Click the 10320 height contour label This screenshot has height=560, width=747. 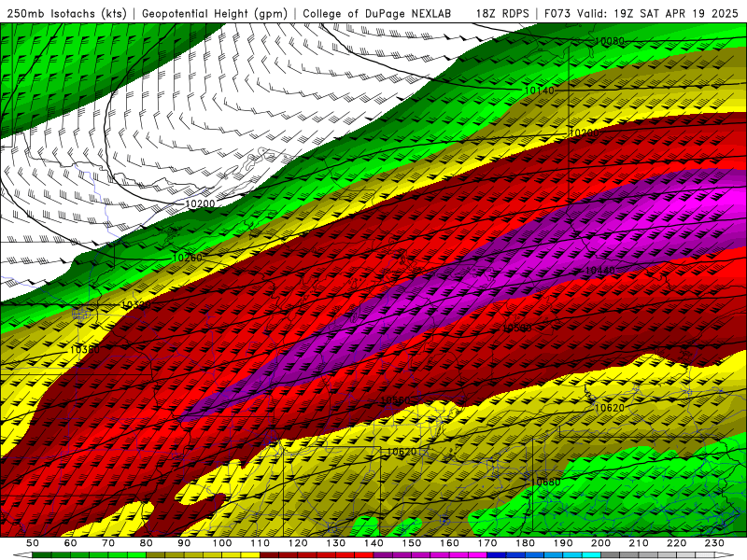(x=135, y=305)
